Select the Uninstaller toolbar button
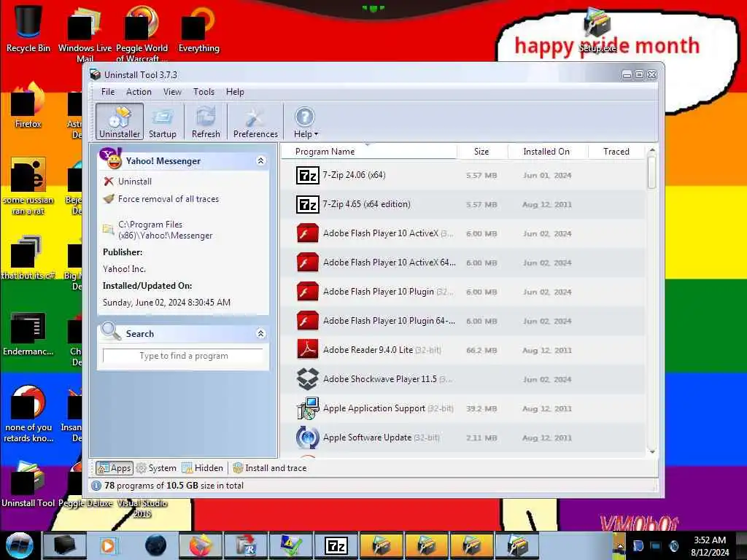 pyautogui.click(x=119, y=122)
